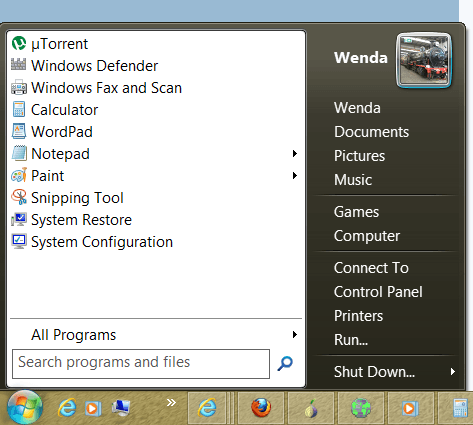The width and height of the screenshot is (473, 425).
Task: Open media player Quick Launch icon
Action: (93, 408)
